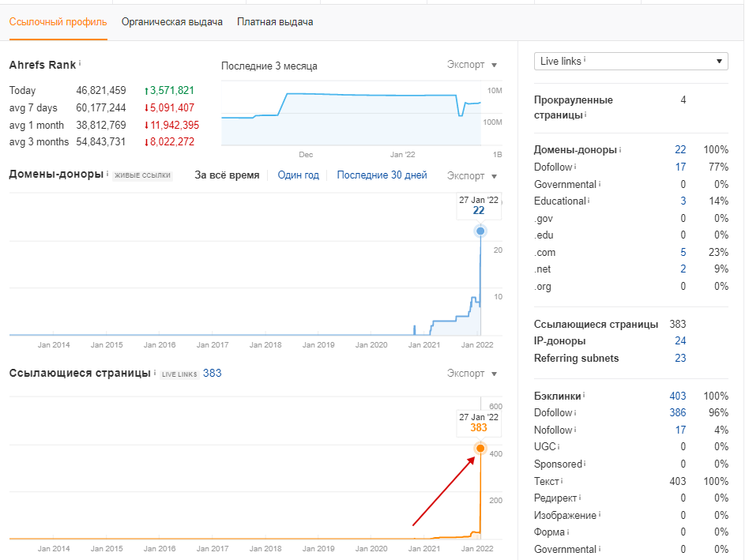
Task: Open the Live links dropdown
Action: (x=630, y=62)
